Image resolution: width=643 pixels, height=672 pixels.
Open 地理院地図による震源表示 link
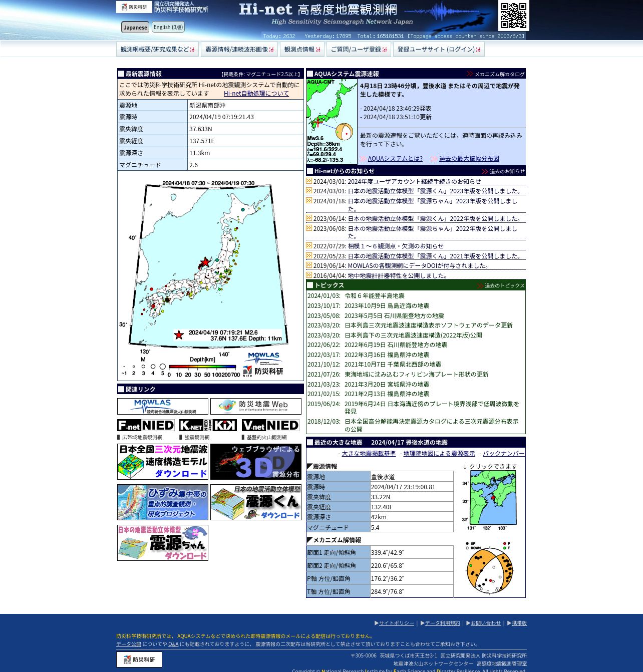click(x=439, y=453)
